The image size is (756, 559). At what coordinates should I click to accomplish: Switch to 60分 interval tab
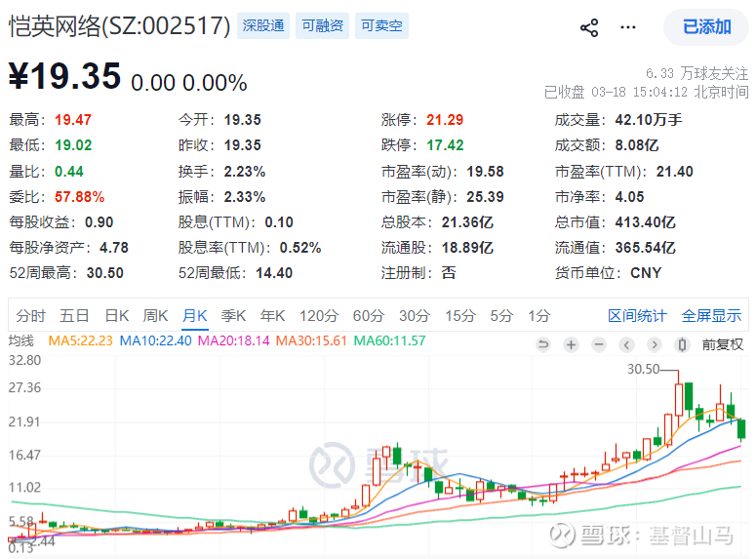(369, 316)
